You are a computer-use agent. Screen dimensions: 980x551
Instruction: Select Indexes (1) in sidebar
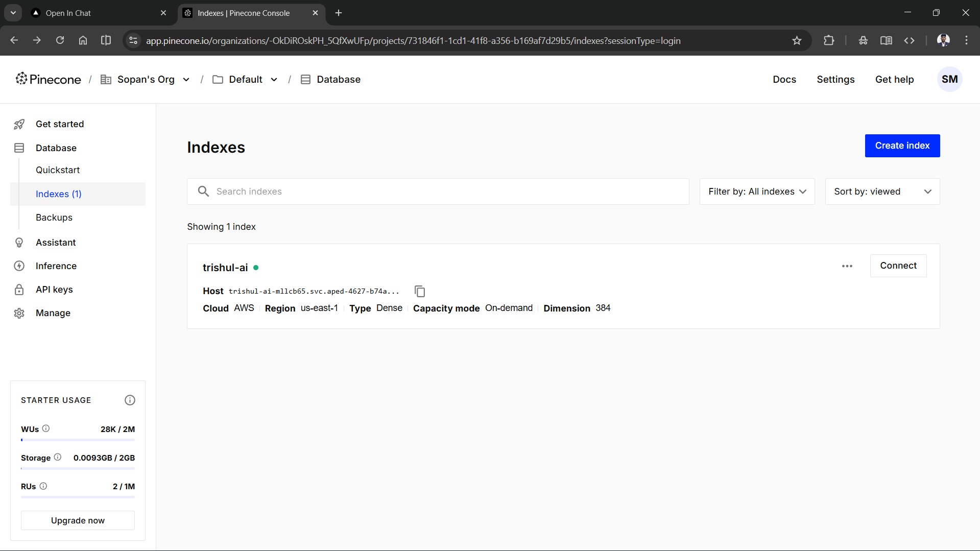click(x=78, y=194)
